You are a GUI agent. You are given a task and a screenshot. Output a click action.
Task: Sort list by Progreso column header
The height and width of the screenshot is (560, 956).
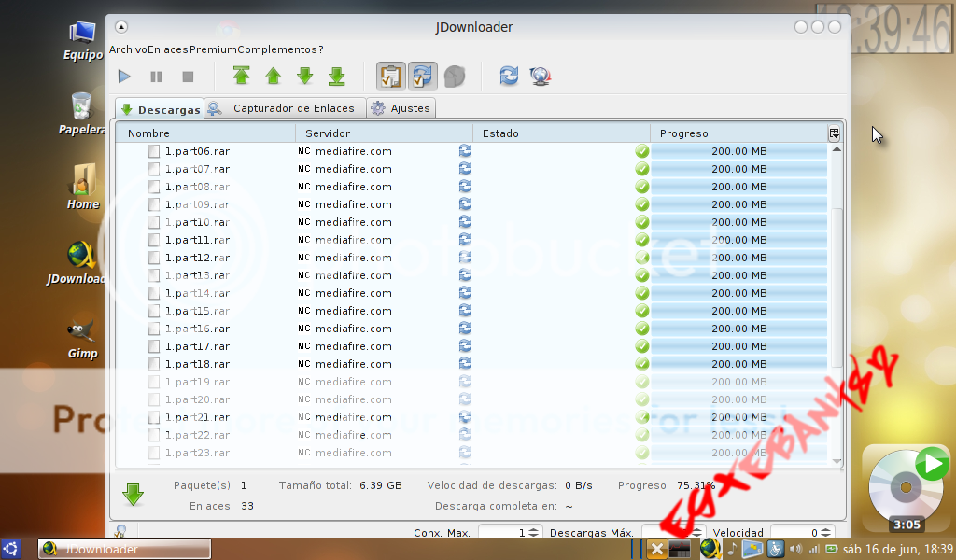coord(738,133)
